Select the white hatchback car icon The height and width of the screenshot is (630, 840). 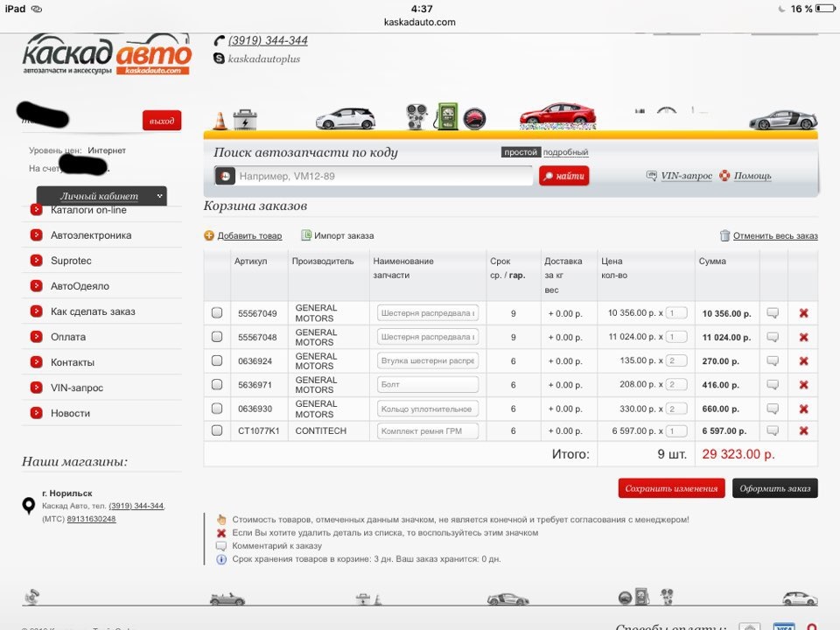coord(346,118)
